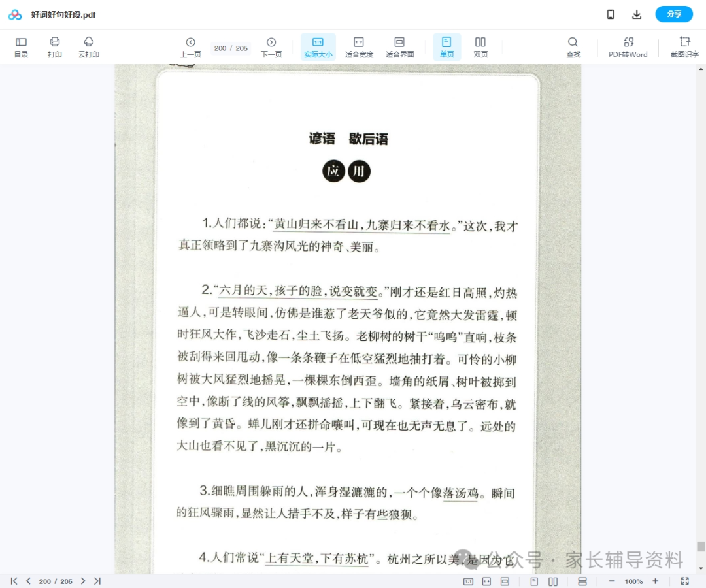Select 适合宽度 fit width view
The width and height of the screenshot is (706, 588).
click(x=359, y=47)
